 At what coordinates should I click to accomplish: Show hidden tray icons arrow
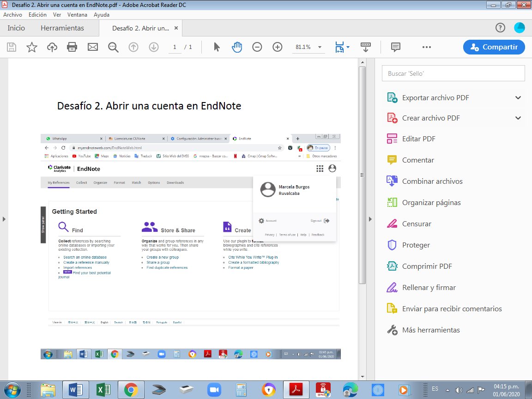tap(447, 390)
